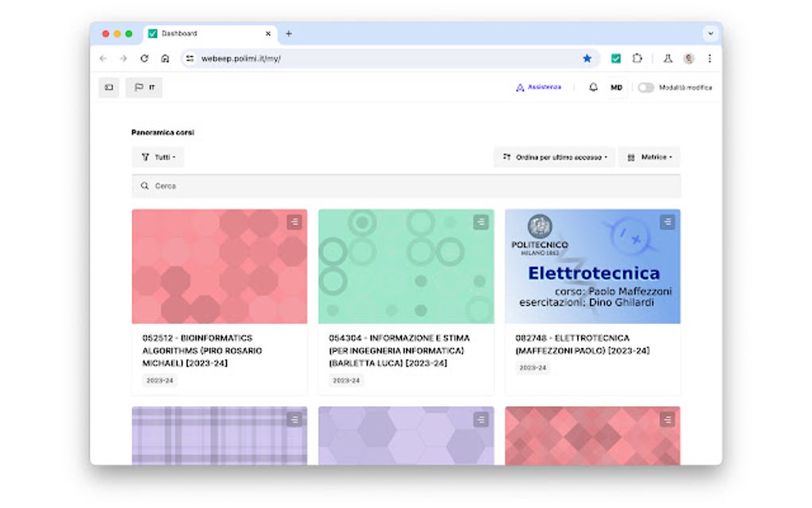This screenshot has width=812, height=508.
Task: Open the Elettrotecnica card menu
Action: tap(668, 222)
